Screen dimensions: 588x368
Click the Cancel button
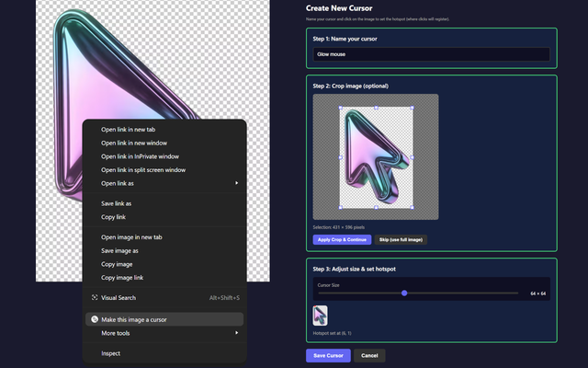point(369,356)
